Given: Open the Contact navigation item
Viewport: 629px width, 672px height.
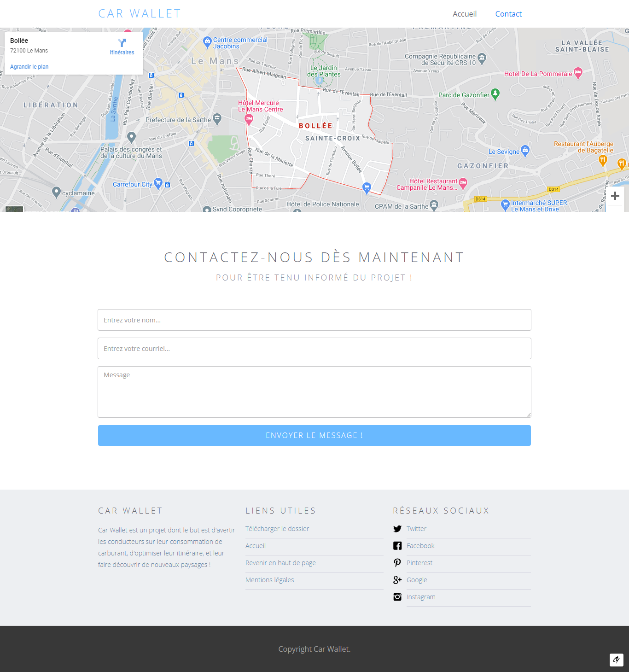Looking at the screenshot, I should click(x=508, y=14).
